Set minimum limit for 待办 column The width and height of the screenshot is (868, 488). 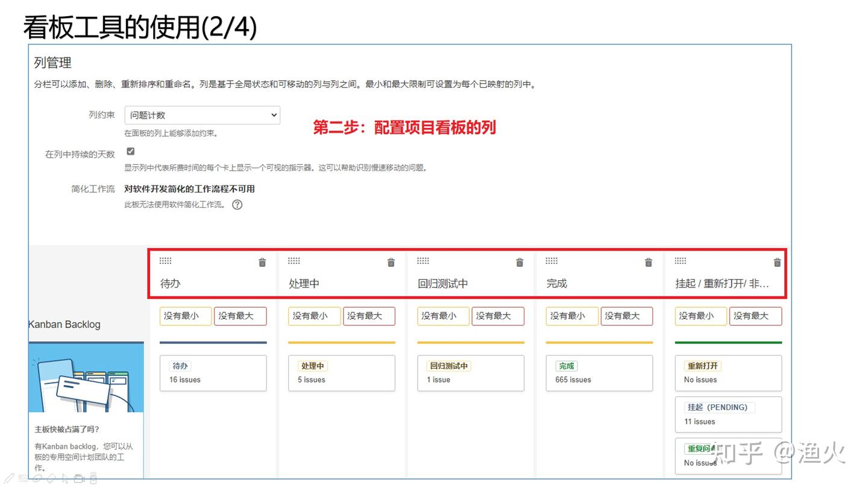point(186,316)
